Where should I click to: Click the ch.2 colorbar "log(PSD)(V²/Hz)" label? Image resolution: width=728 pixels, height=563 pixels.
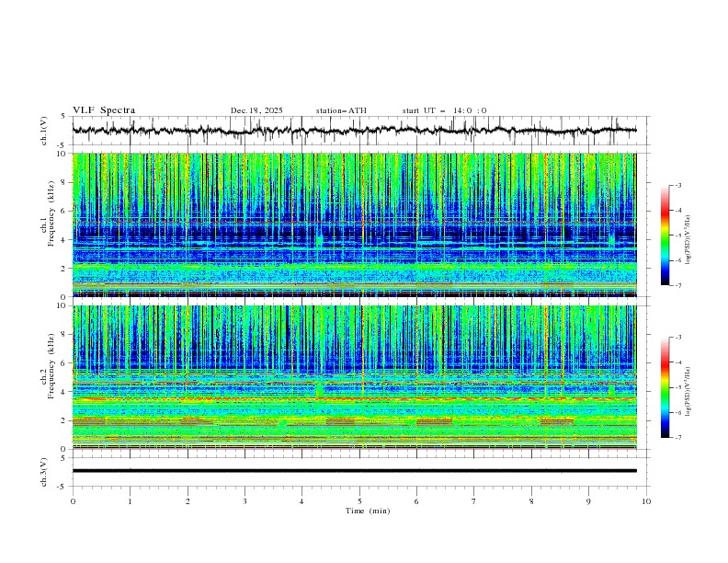[x=688, y=391]
